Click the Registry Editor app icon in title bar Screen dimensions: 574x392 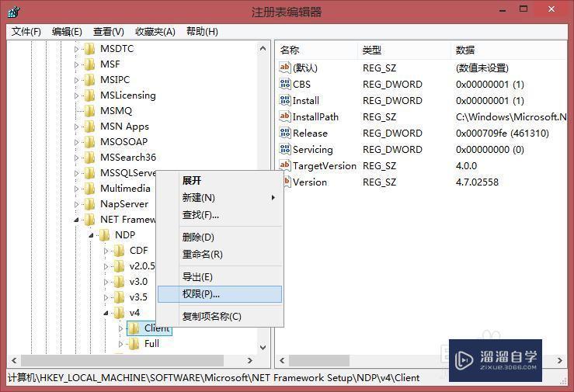(13, 12)
